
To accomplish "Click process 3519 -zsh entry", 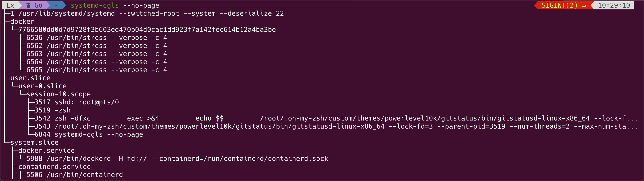I will click(x=53, y=110).
